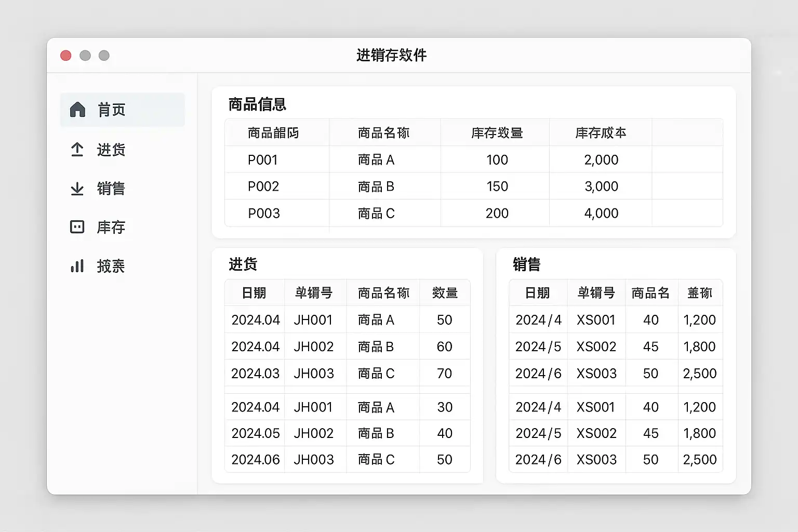Click the purchase date 2024.05

256,433
